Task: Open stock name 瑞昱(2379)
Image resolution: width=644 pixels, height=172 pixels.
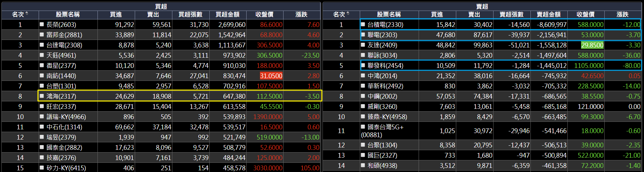Action: click(61, 137)
